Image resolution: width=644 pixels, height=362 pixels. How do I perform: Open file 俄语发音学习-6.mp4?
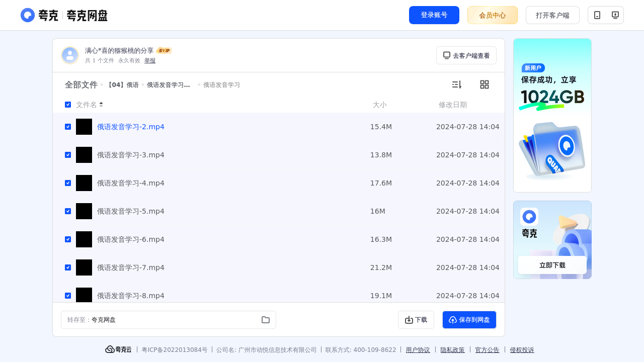[131, 239]
